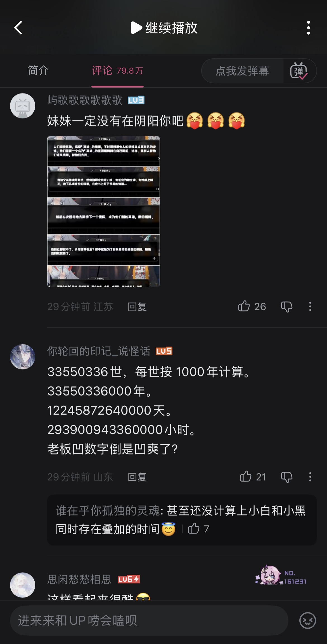Like the comment with 26 likes
Image resolution: width=327 pixels, height=644 pixels.
coord(252,306)
